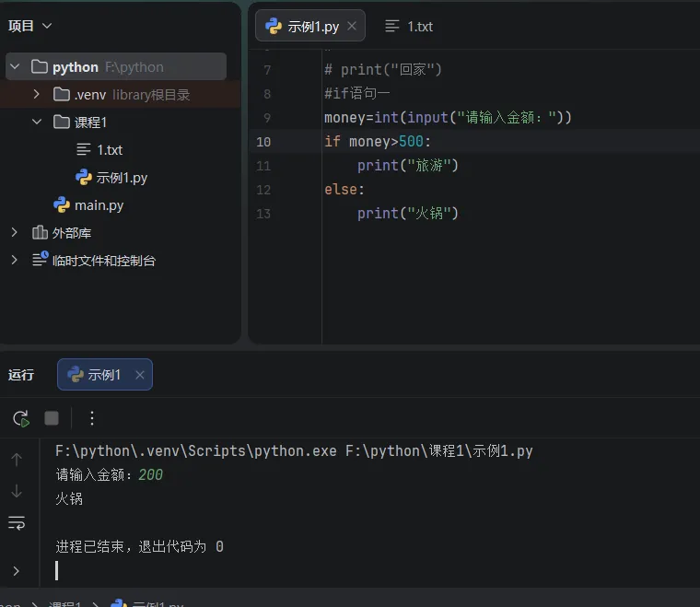
Task: Click the 外部库 library icon
Action: (x=40, y=232)
